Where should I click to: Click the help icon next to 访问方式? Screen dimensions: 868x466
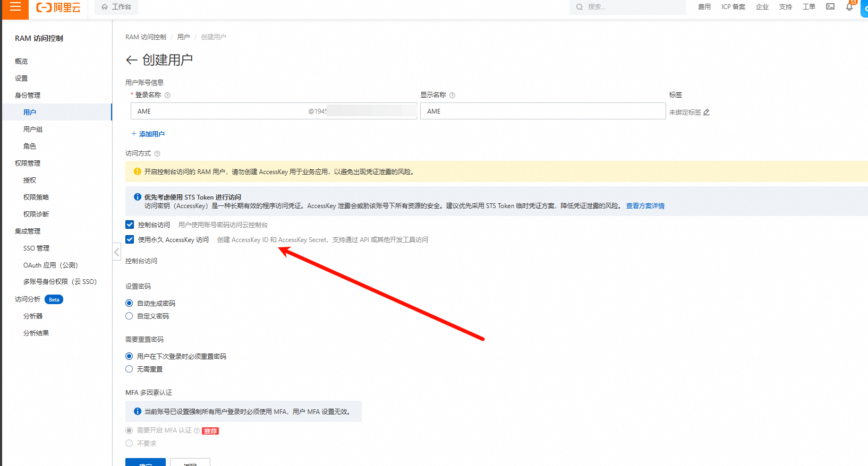tap(157, 154)
